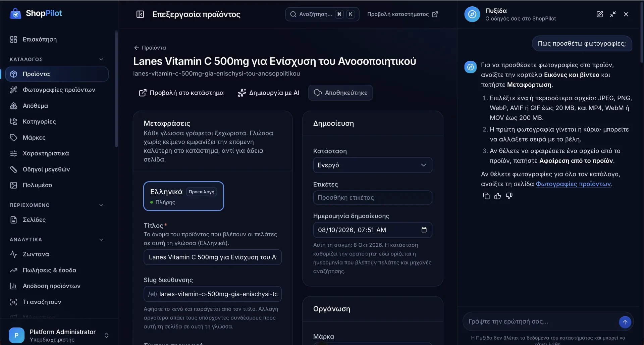
Task: Open Πωλήσεις & έσοδα report
Action: click(x=57, y=270)
